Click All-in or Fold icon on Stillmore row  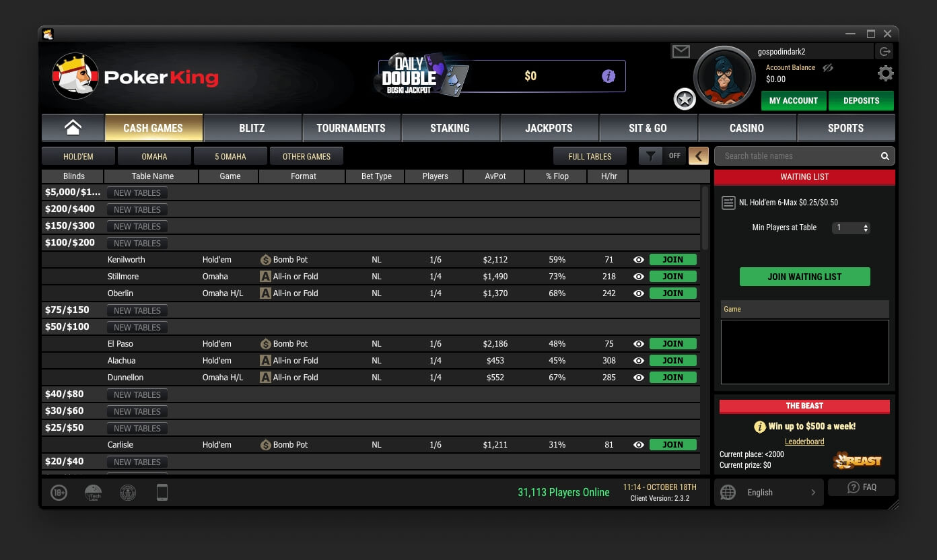pos(266,277)
